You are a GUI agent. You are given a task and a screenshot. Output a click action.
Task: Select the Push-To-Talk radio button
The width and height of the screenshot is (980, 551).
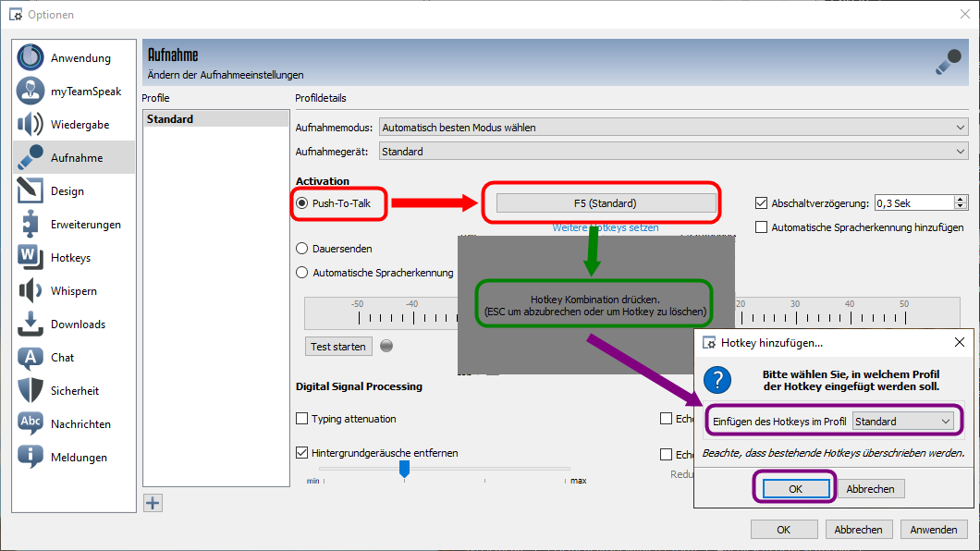coord(302,202)
